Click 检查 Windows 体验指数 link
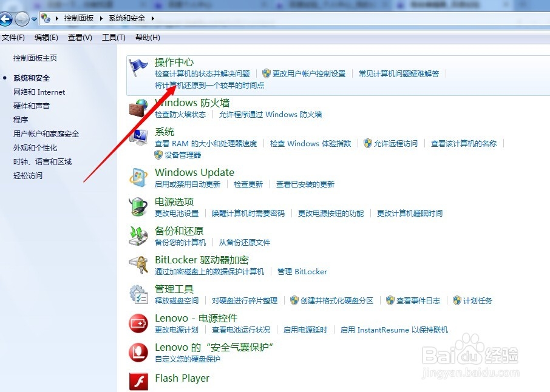550x392 pixels. [x=310, y=143]
